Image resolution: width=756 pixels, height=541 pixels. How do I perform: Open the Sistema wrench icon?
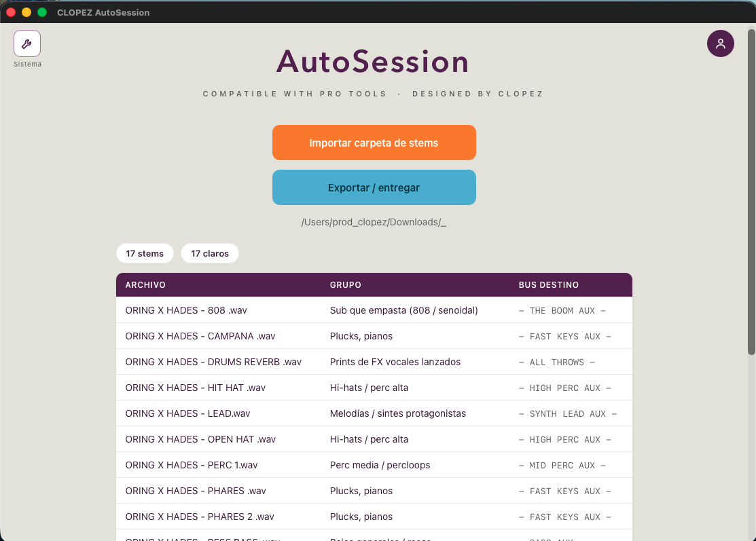click(27, 43)
